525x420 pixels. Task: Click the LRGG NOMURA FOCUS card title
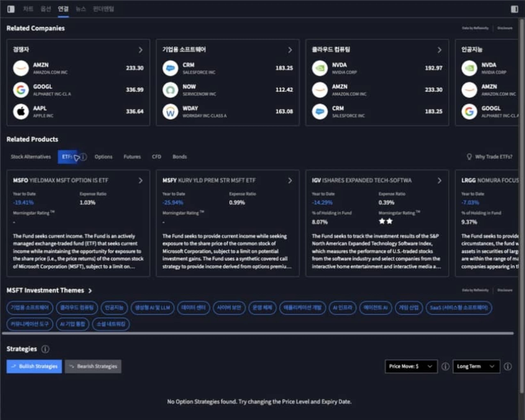(x=490, y=180)
